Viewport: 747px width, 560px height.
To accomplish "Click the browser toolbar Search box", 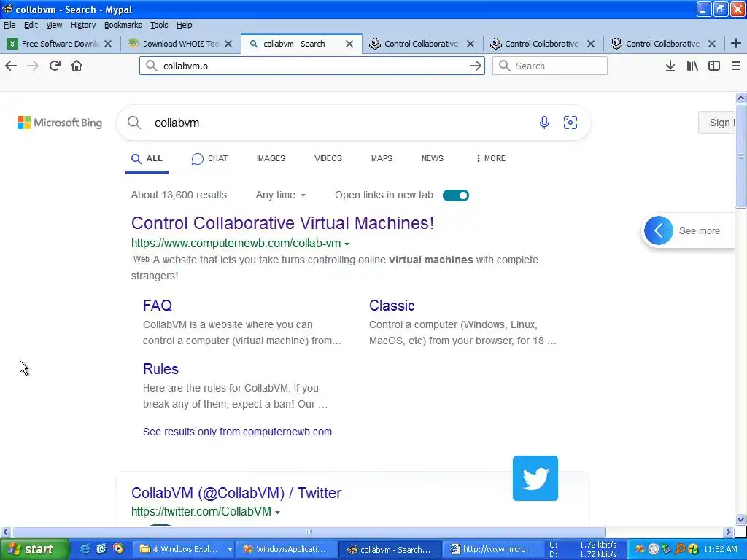I will 550,66.
